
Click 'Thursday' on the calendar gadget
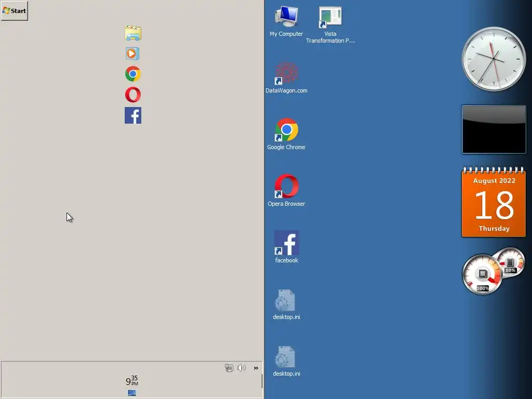coord(494,229)
